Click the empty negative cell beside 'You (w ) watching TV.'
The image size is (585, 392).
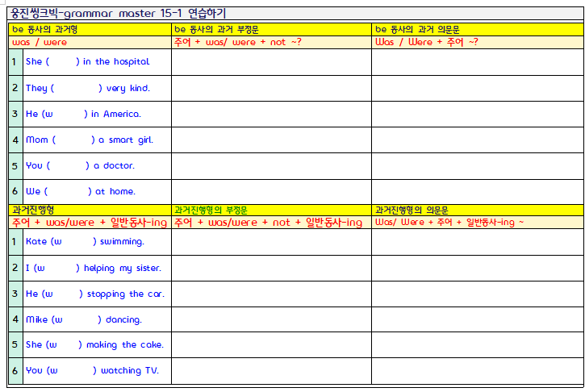(x=272, y=371)
